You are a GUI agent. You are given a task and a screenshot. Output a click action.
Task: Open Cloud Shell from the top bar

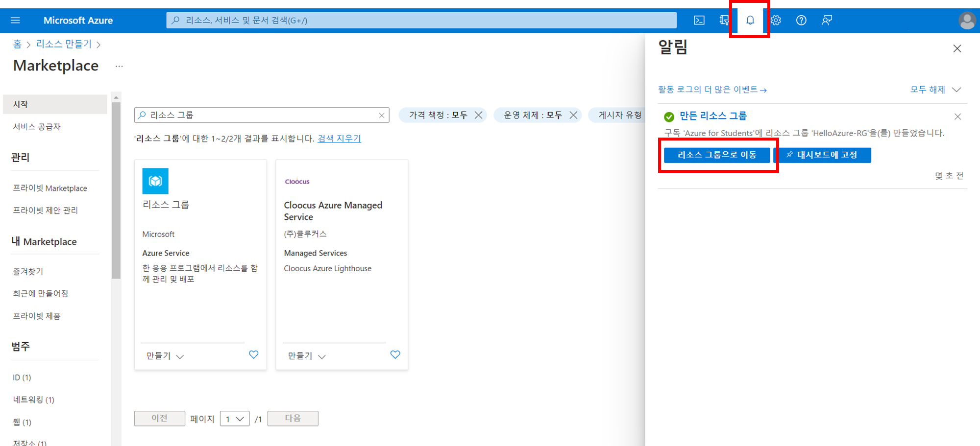[x=699, y=21]
